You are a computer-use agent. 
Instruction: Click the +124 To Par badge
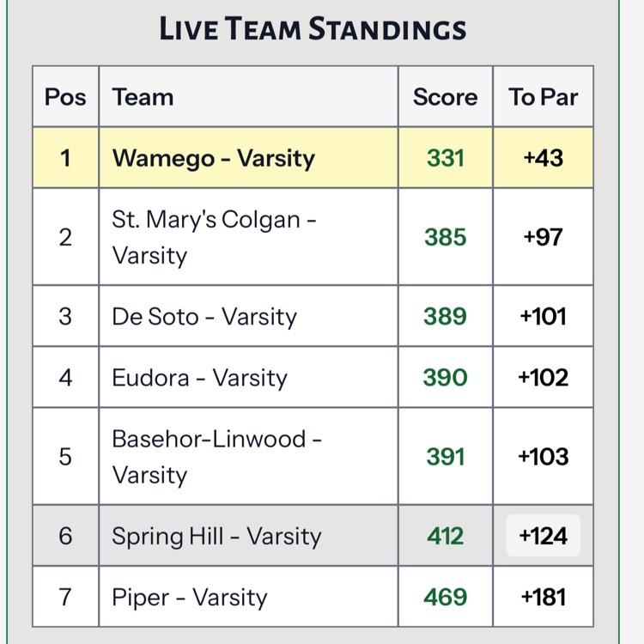(543, 536)
